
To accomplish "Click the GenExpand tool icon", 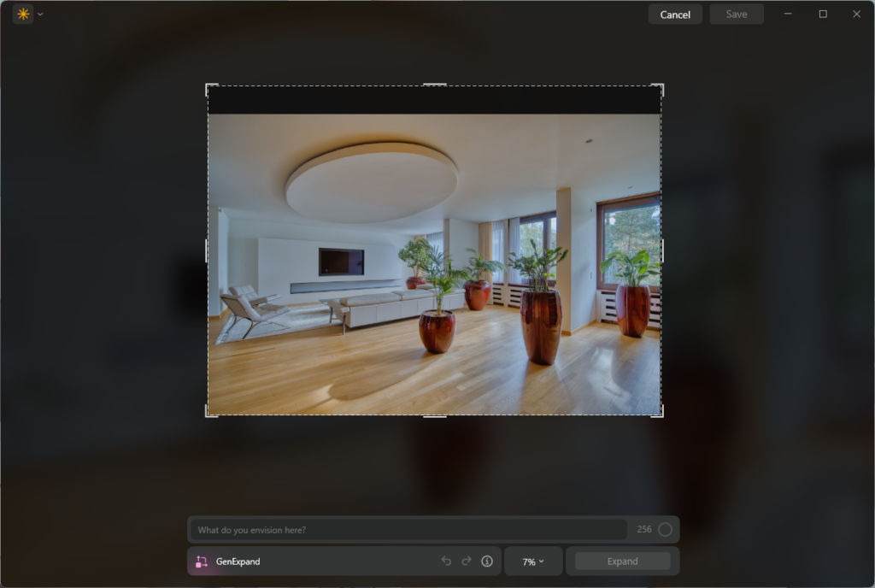I will point(202,562).
